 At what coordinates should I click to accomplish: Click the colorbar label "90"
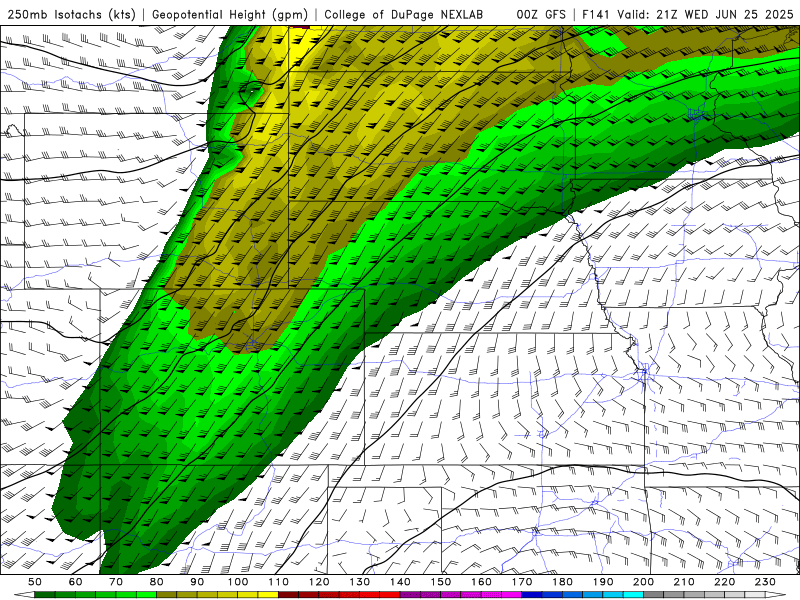click(x=197, y=582)
